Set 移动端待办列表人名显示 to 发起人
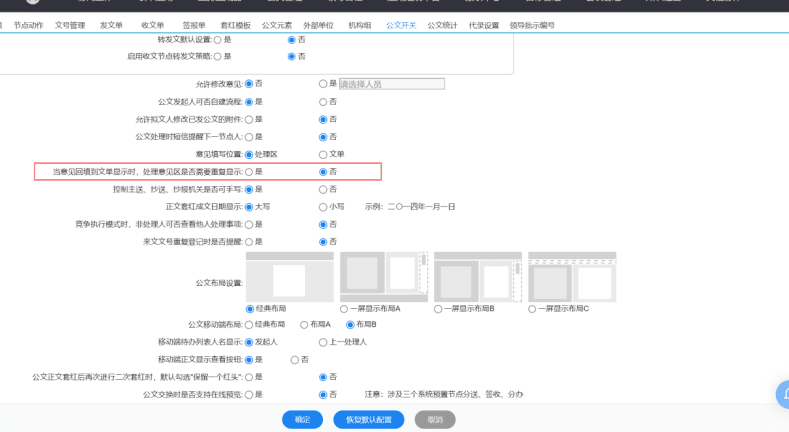Image resolution: width=789 pixels, height=432 pixels. [x=249, y=342]
